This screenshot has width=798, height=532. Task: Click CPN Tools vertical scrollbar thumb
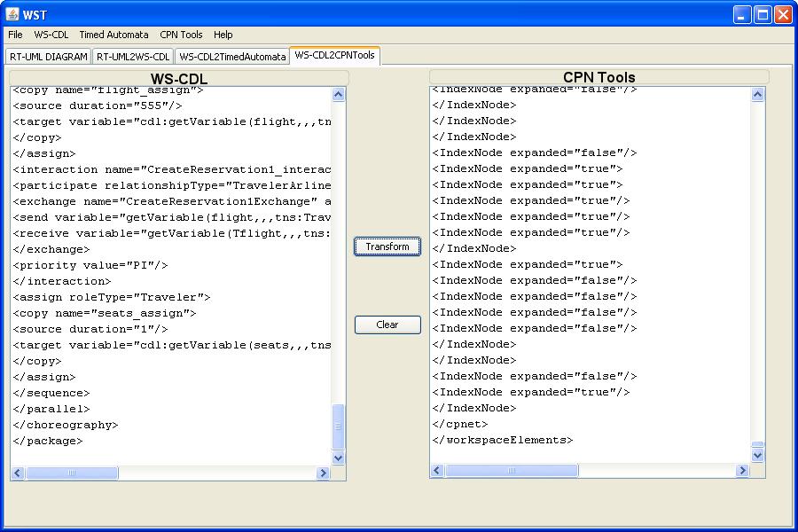(x=758, y=444)
